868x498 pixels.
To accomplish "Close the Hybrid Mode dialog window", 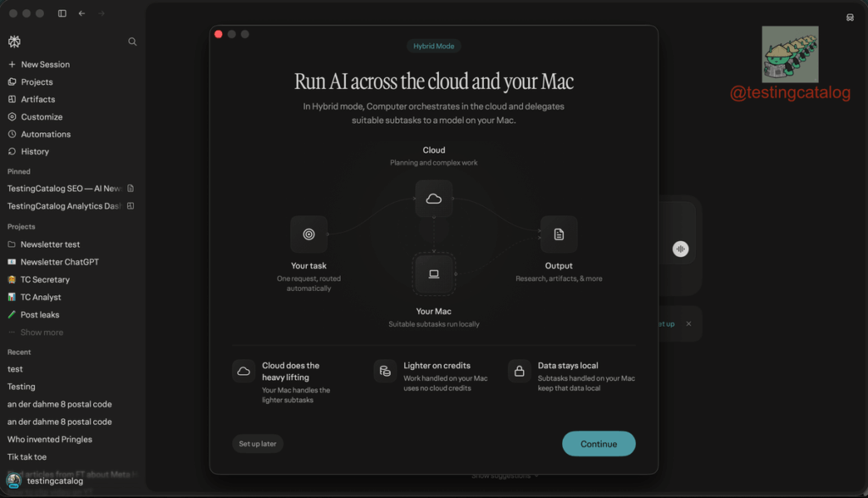I will 219,34.
